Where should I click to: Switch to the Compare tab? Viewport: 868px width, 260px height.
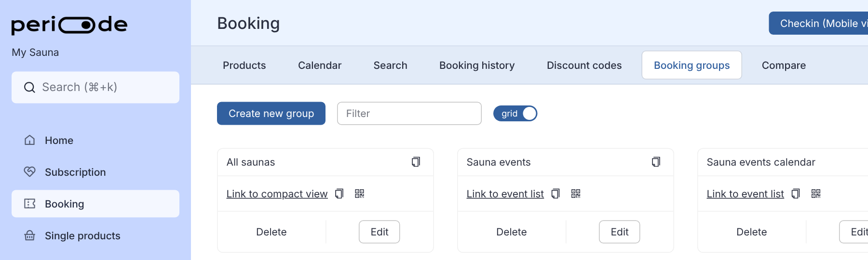[784, 65]
